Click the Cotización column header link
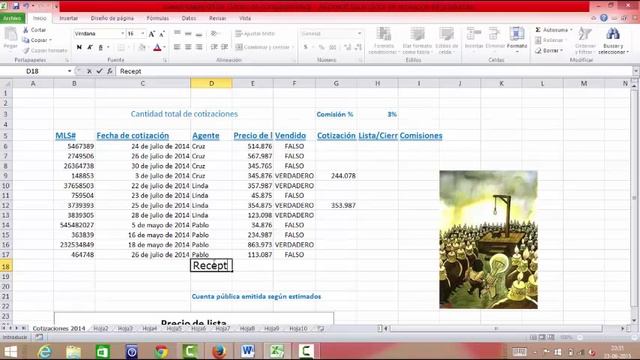 coord(336,136)
